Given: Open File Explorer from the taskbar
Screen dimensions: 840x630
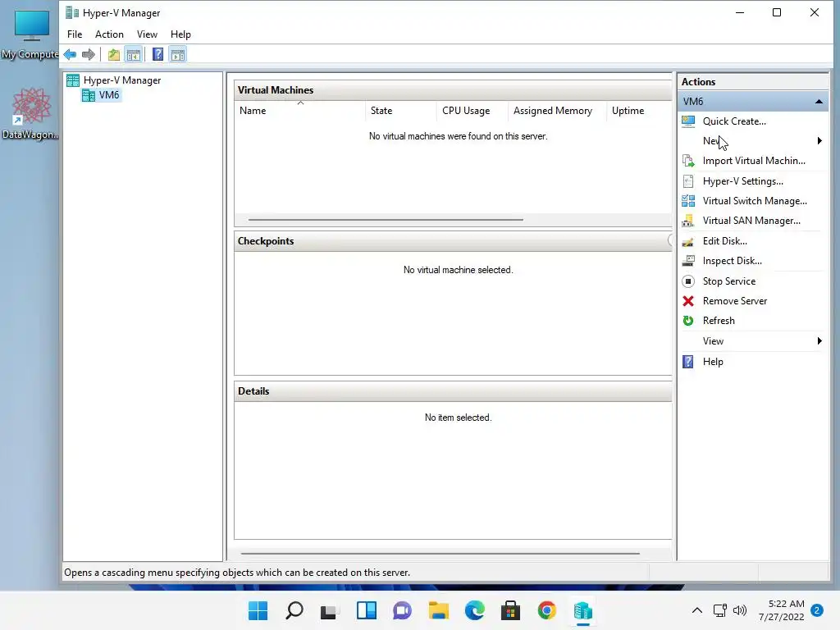Looking at the screenshot, I should [439, 610].
